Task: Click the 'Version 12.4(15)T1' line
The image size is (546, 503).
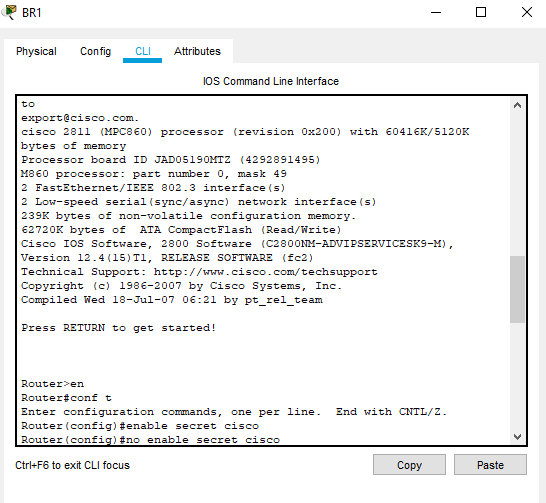Action: click(x=167, y=258)
